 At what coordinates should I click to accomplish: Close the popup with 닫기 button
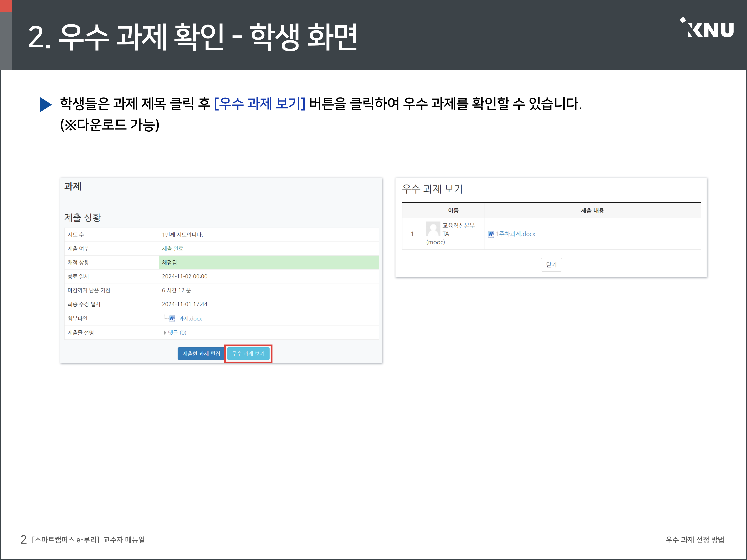click(x=551, y=265)
